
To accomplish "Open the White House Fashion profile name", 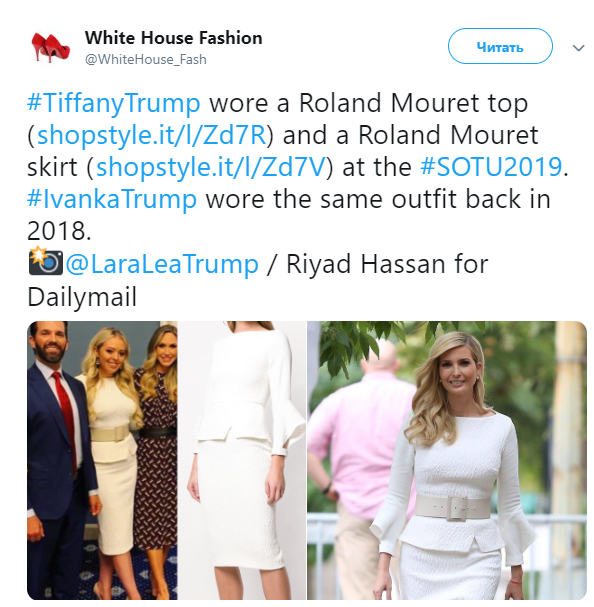I will (173, 38).
